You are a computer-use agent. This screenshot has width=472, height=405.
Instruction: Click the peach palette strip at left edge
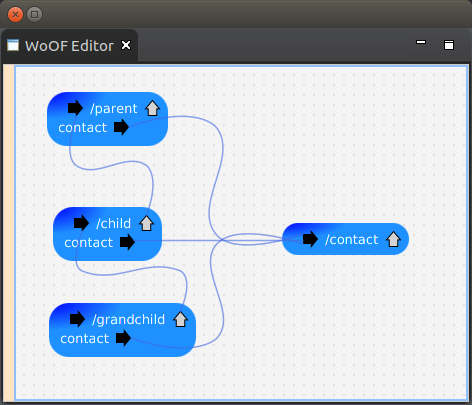(x=9, y=233)
